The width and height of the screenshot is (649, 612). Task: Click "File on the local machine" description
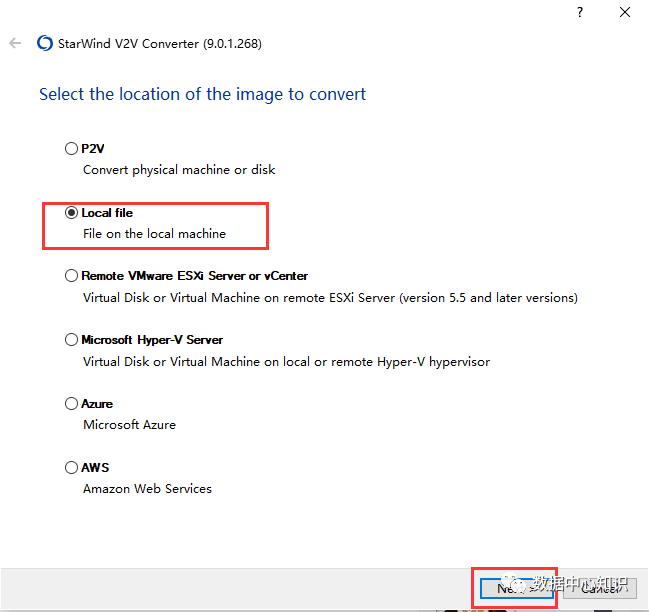tap(154, 234)
